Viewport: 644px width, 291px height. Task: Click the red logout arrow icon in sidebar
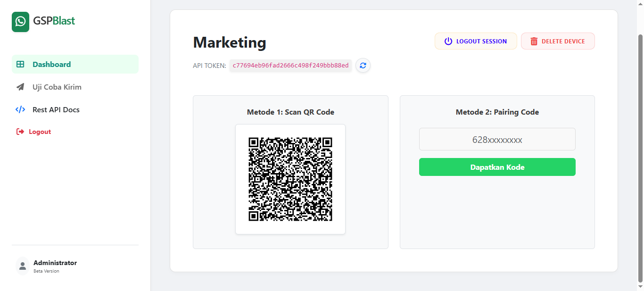(x=20, y=131)
